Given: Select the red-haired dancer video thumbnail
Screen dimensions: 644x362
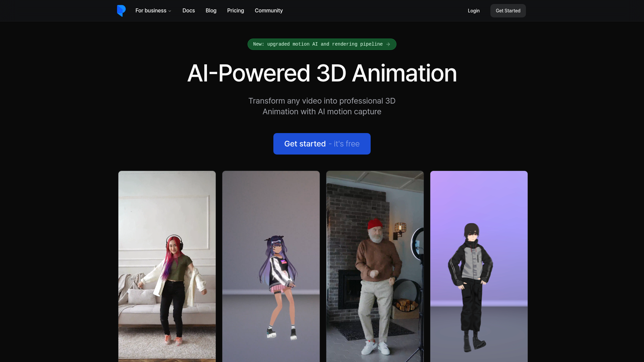Looking at the screenshot, I should [x=167, y=266].
